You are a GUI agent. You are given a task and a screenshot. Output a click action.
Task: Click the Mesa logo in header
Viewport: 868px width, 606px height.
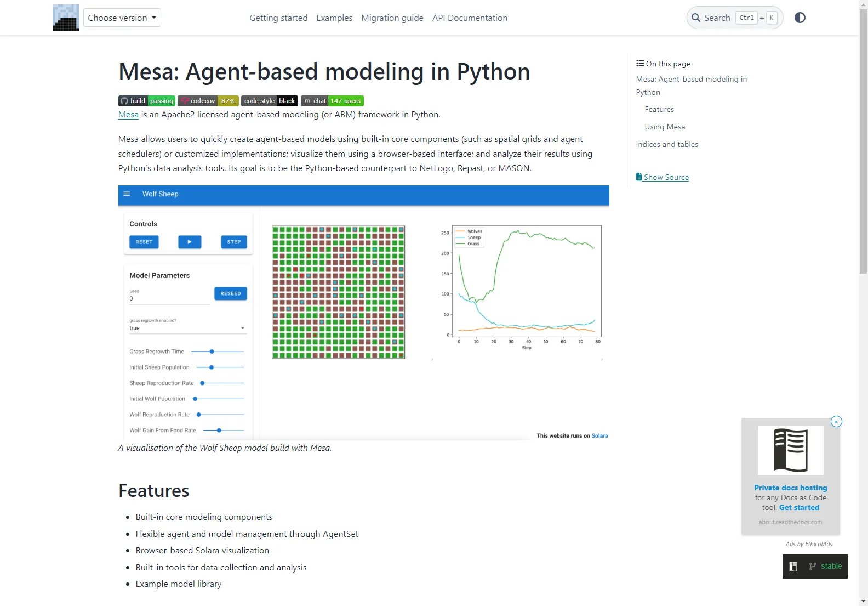(x=66, y=18)
